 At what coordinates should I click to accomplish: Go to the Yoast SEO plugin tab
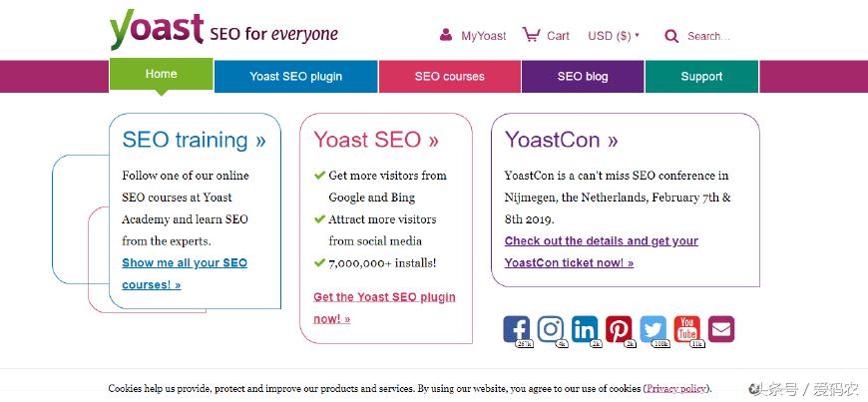295,77
